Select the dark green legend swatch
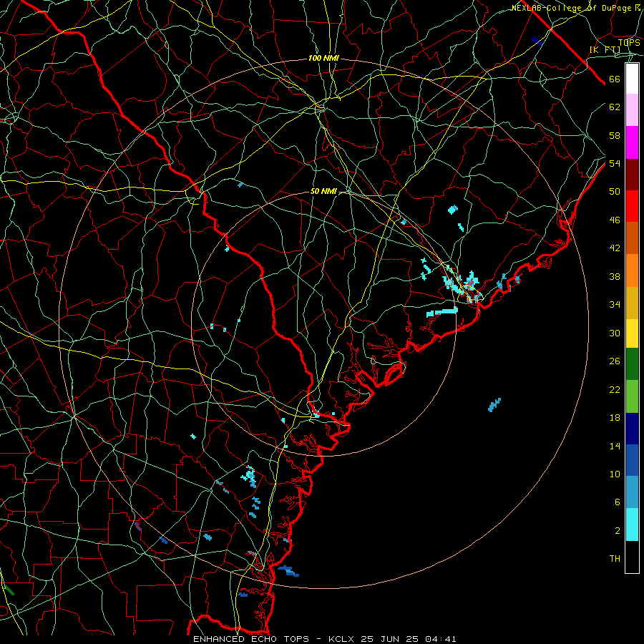The image size is (644, 644). [632, 364]
